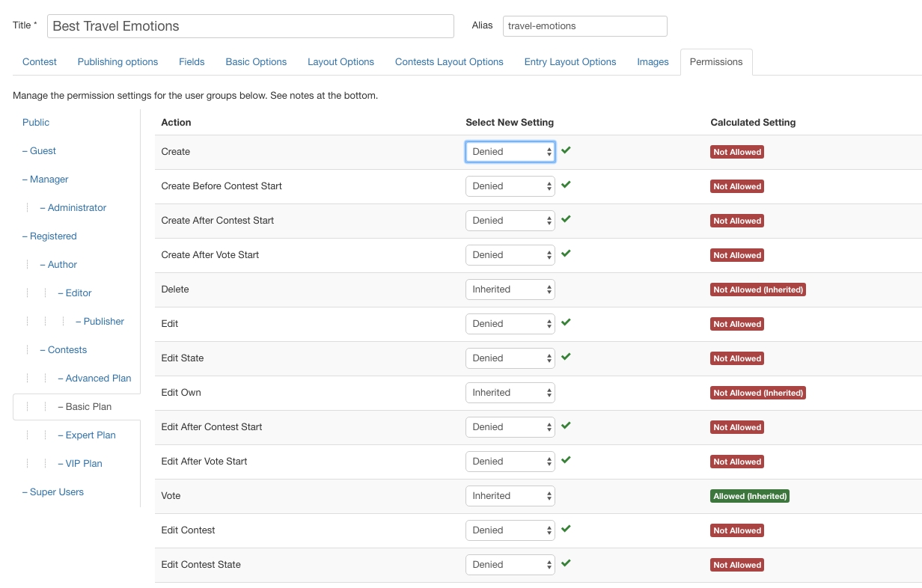Go to Contests Layout Options tab

[x=449, y=62]
